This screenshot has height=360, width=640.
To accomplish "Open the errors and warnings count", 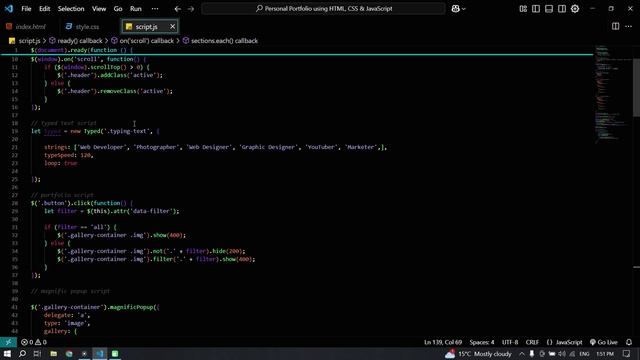I will point(34,342).
